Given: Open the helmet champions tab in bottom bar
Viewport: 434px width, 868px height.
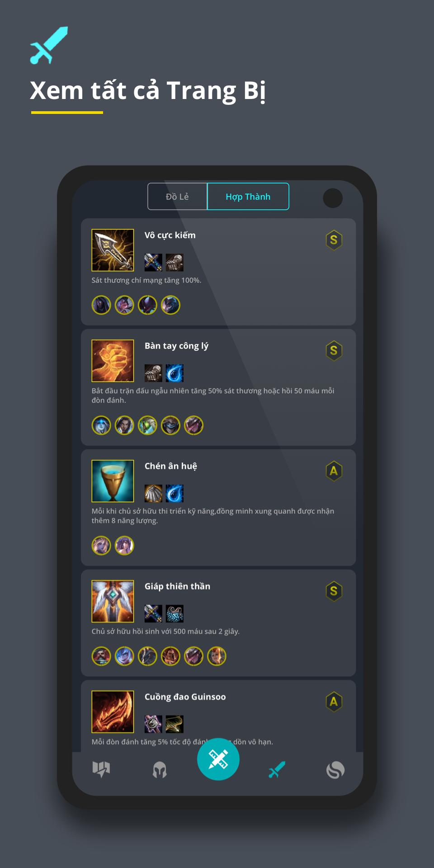Looking at the screenshot, I should 160,769.
